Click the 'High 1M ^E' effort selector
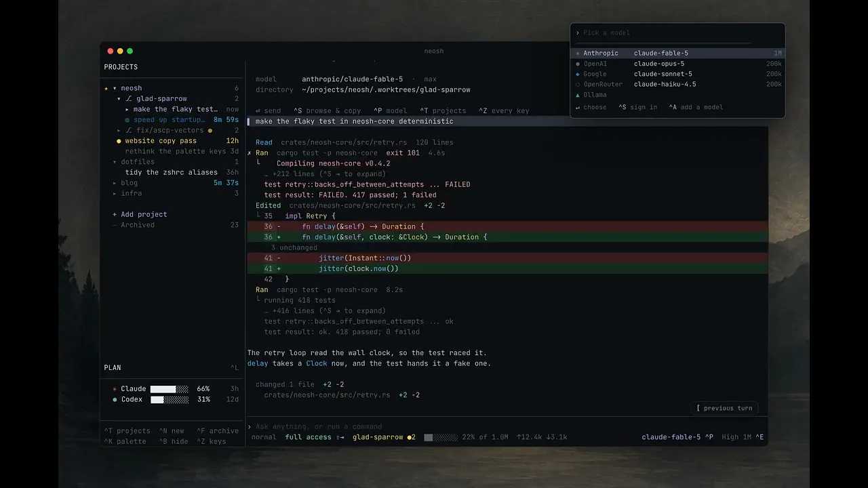Viewport: 868px width, 488px height. [x=743, y=437]
